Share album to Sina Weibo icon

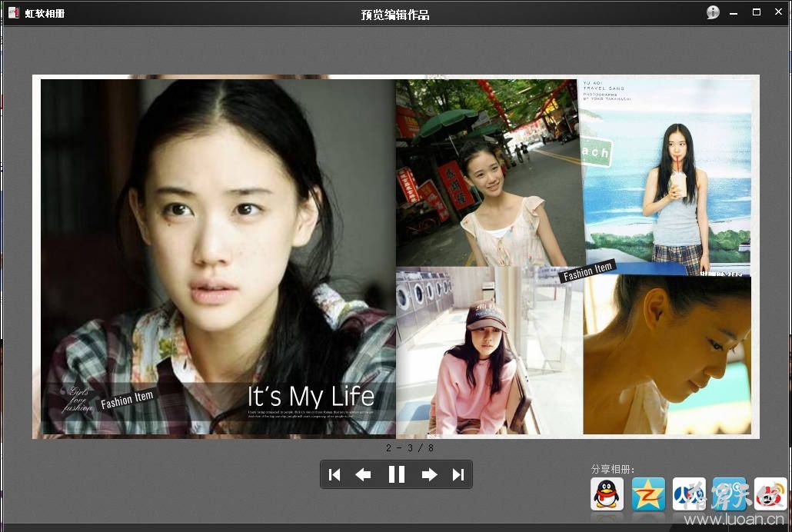[x=770, y=494]
